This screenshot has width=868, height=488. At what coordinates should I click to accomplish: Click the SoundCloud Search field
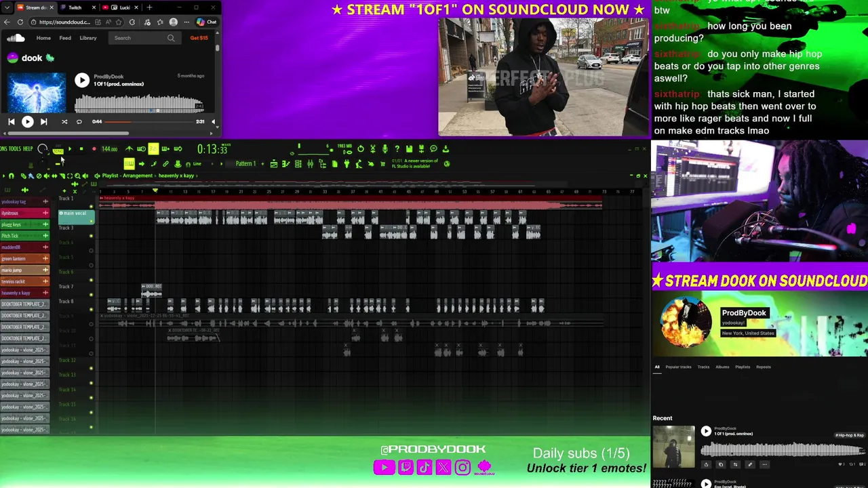(144, 38)
